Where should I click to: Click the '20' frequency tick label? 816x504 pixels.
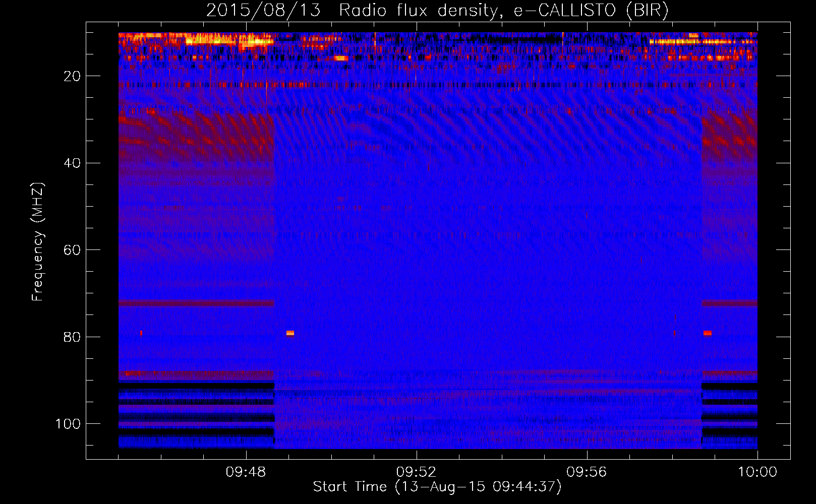[72, 76]
